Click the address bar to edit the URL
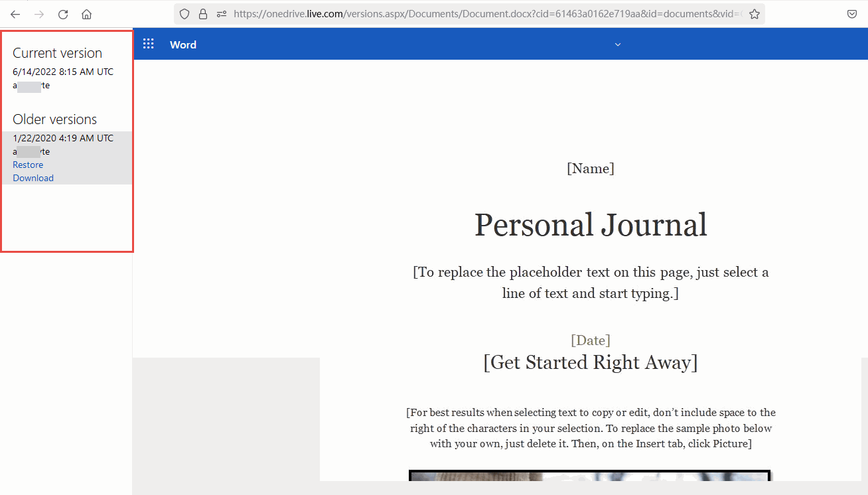Screen dimensions: 868x495 [x=465, y=13]
